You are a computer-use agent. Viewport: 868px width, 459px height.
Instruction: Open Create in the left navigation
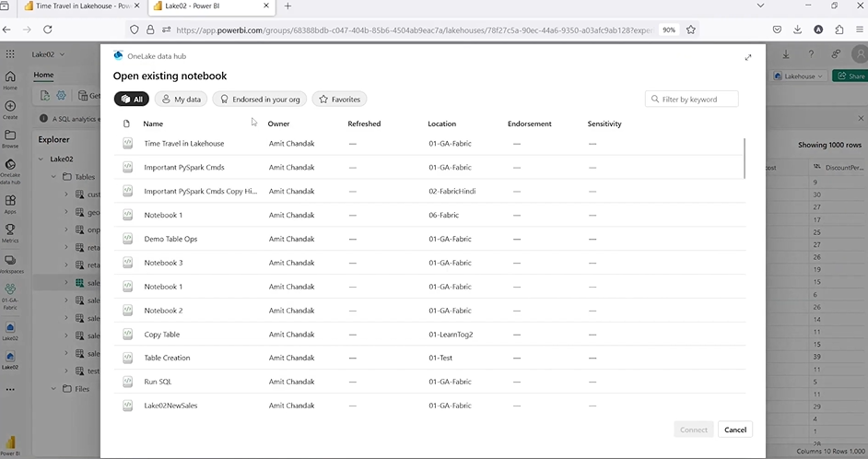[10, 110]
